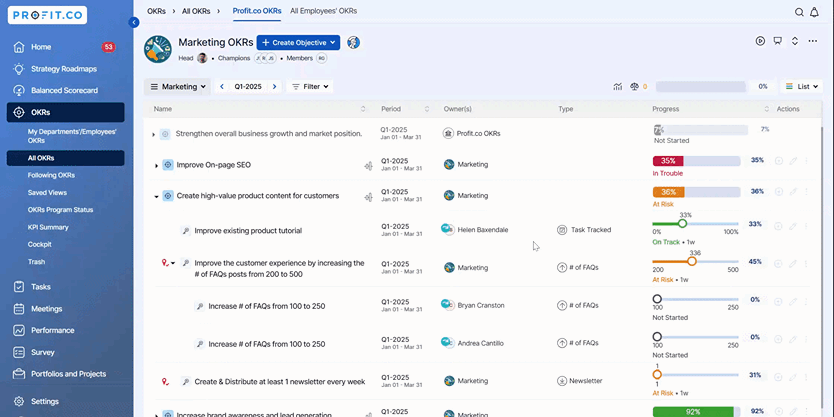The image size is (834, 417).
Task: Expand the Improve On-page SEO objective
Action: tap(156, 165)
